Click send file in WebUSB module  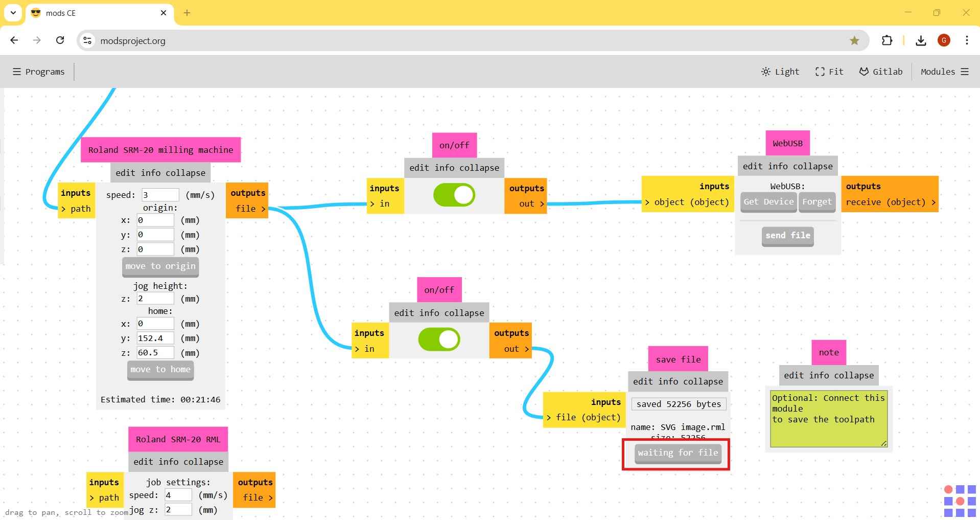[x=787, y=236]
